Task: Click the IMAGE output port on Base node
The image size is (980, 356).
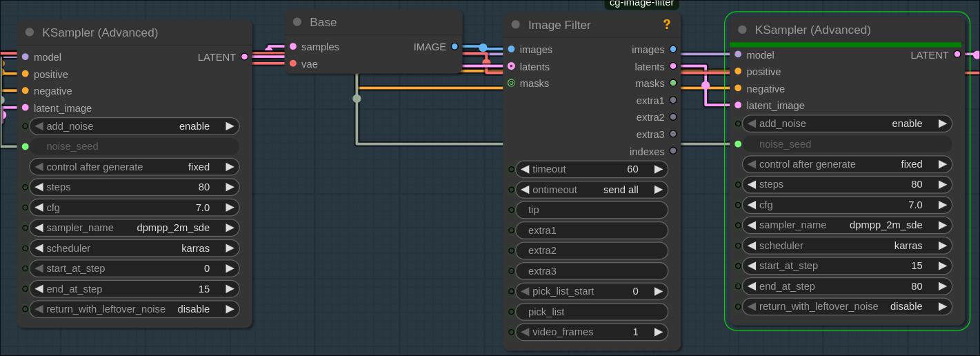Action: pos(454,47)
